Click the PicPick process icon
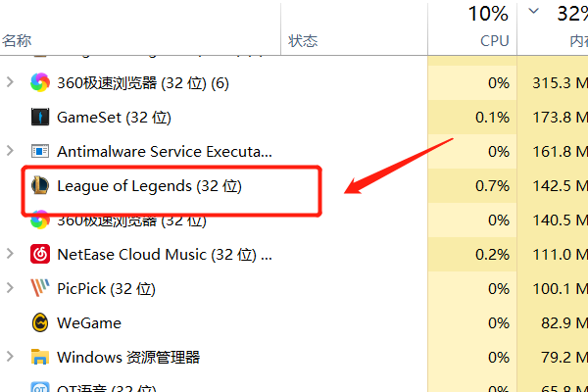The height and width of the screenshot is (392, 588). click(x=40, y=288)
